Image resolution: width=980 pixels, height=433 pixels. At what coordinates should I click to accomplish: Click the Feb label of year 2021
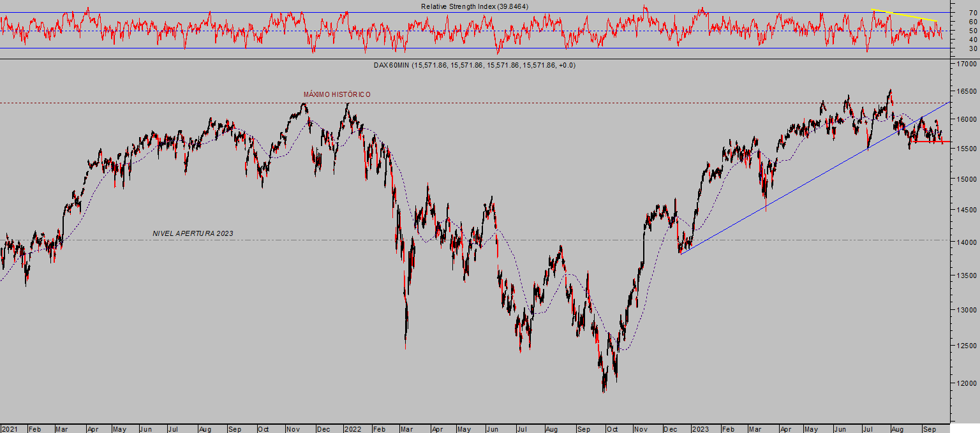point(36,428)
